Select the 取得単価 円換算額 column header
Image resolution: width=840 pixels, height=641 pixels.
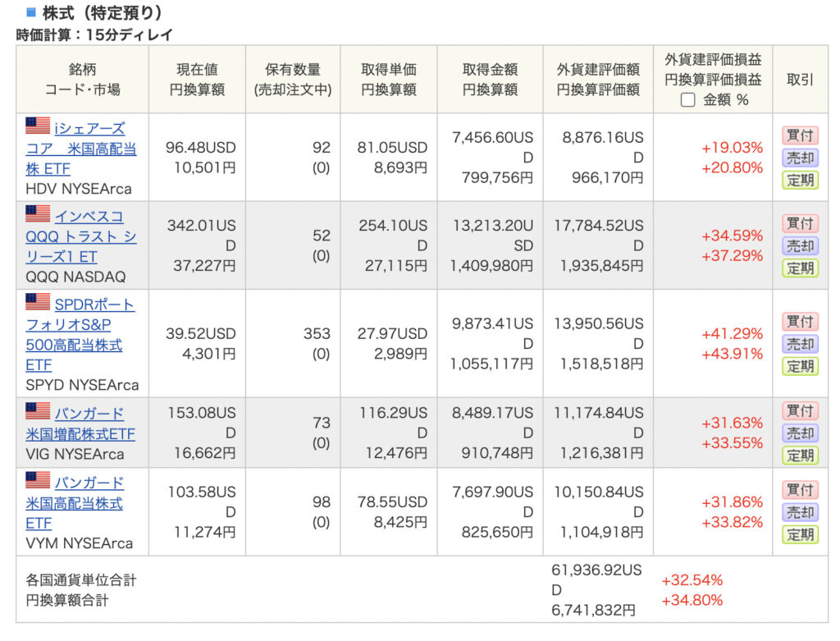389,80
